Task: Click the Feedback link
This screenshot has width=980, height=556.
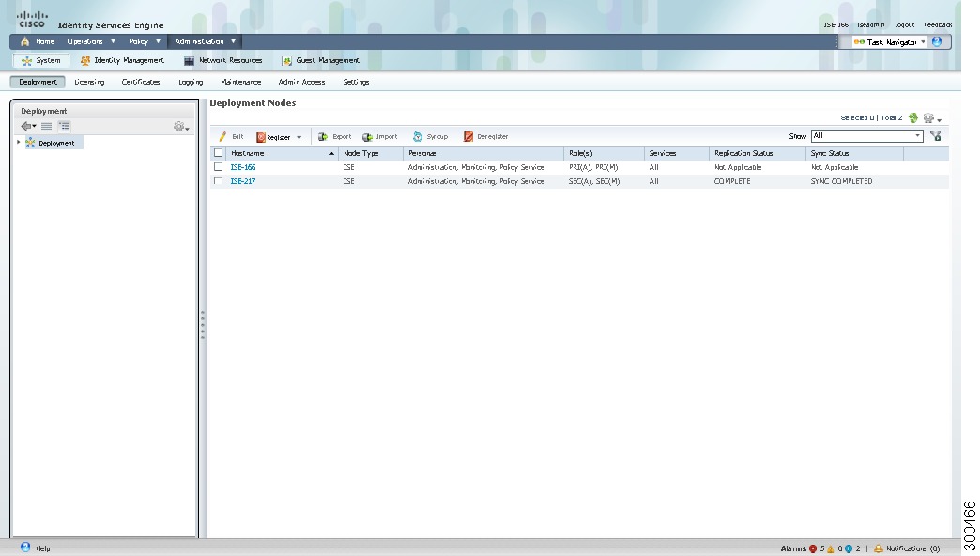Action: click(x=938, y=25)
